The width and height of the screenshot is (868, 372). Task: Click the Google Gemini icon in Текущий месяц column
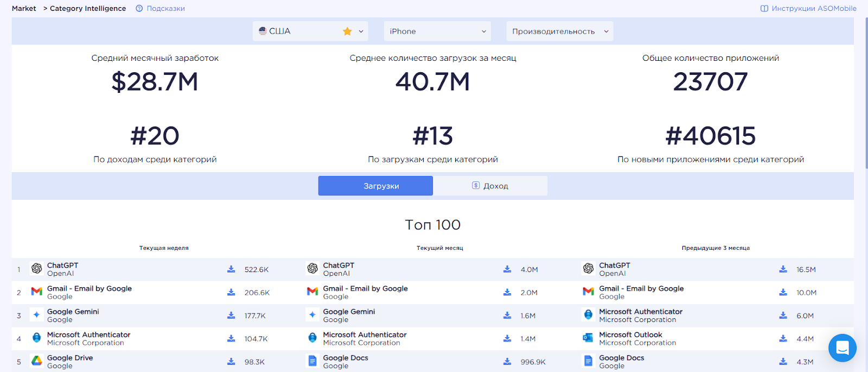[x=312, y=314]
